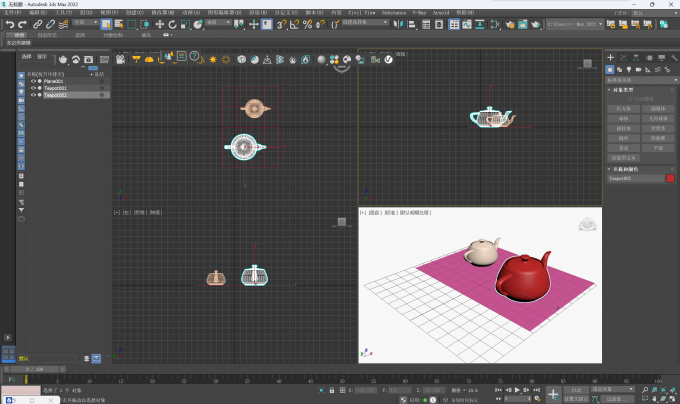680x404 pixels.
Task: Click the Teapot (茶壶) primitive button
Action: click(624, 148)
